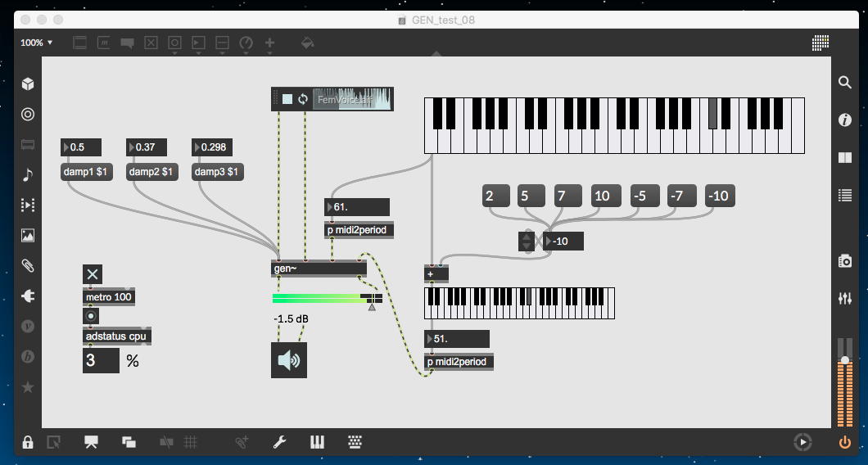
Task: Open snapshots camera icon in right sidebar
Action: pyautogui.click(x=845, y=261)
